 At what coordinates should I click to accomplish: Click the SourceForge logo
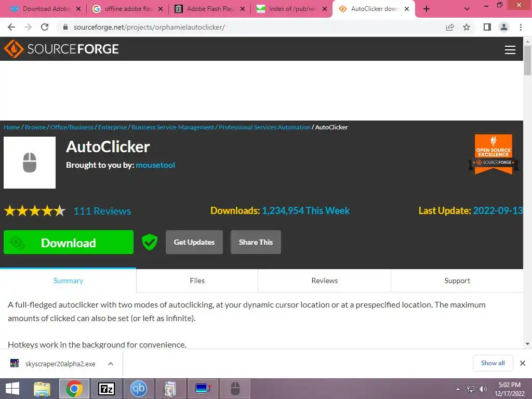click(x=61, y=49)
